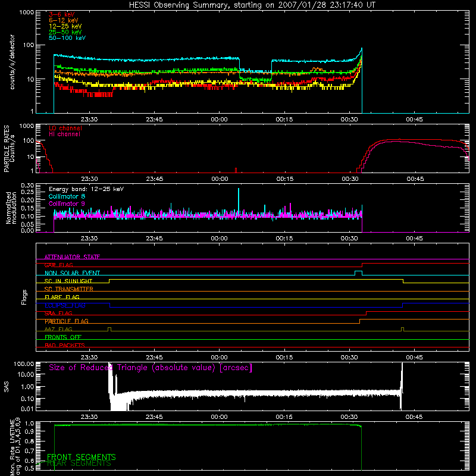The image size is (476, 476).
Task: Click the 0.01 tick on the SAS axis
Action: pos(27,409)
